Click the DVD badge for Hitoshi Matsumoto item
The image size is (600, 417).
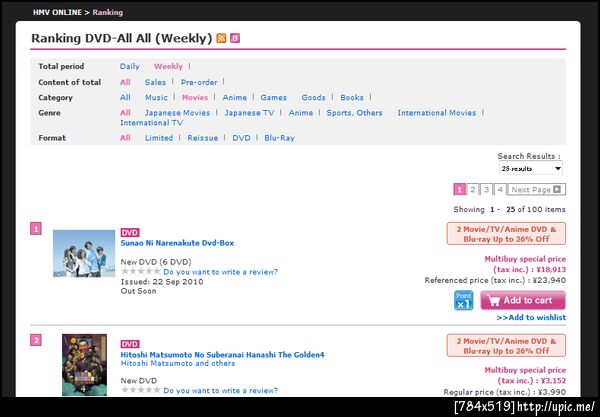(x=130, y=344)
